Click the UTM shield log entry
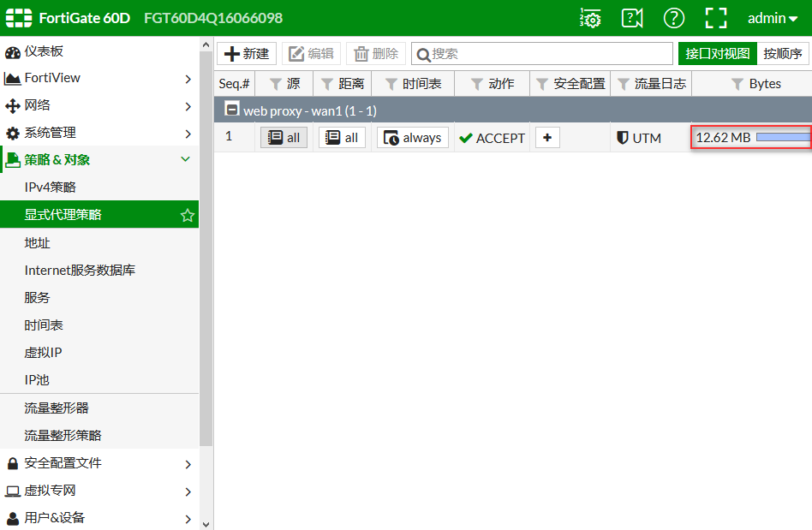The image size is (812, 530). tap(639, 138)
